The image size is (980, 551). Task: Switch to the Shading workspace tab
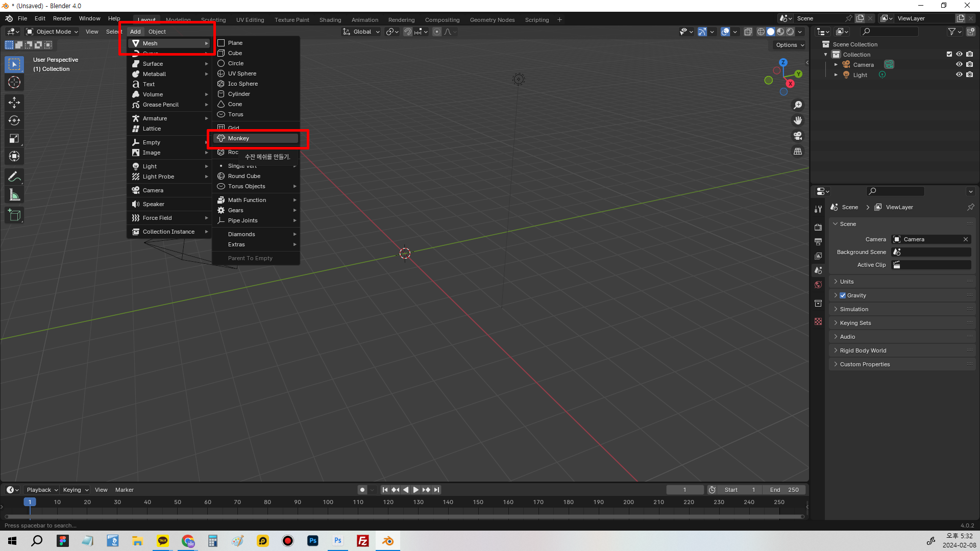click(330, 20)
